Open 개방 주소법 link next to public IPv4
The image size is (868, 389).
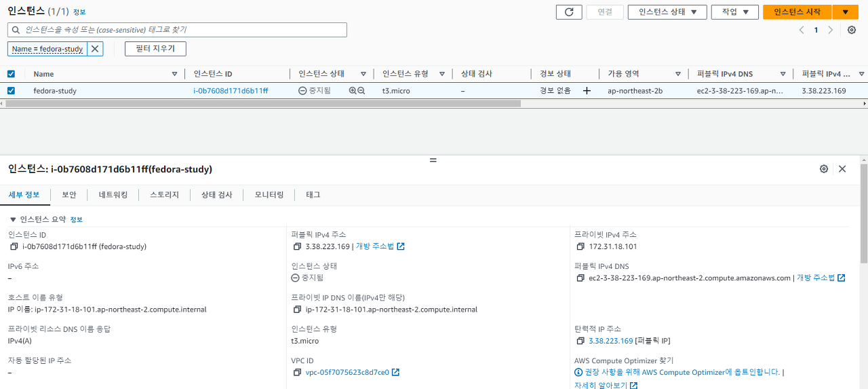coord(380,246)
